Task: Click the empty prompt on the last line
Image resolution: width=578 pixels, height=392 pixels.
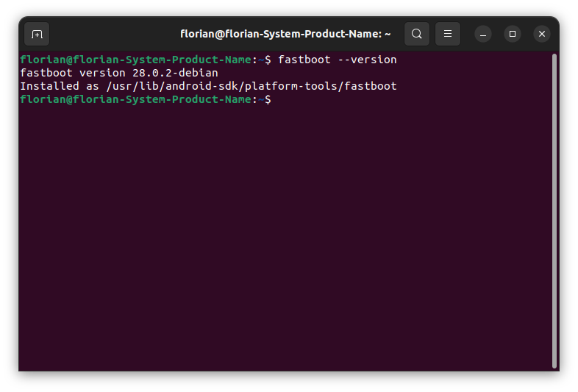Action: tap(146, 99)
